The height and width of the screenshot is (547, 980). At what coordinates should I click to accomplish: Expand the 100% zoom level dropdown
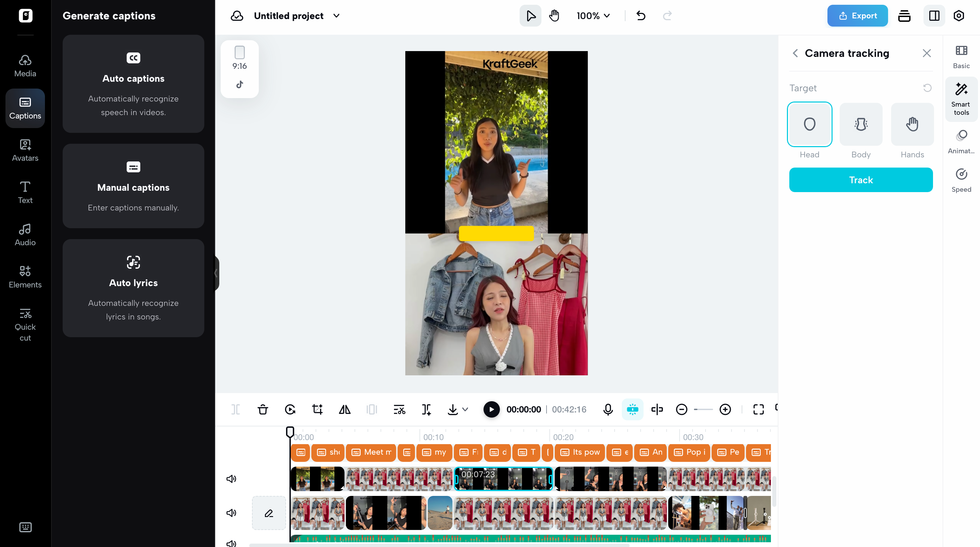[593, 16]
